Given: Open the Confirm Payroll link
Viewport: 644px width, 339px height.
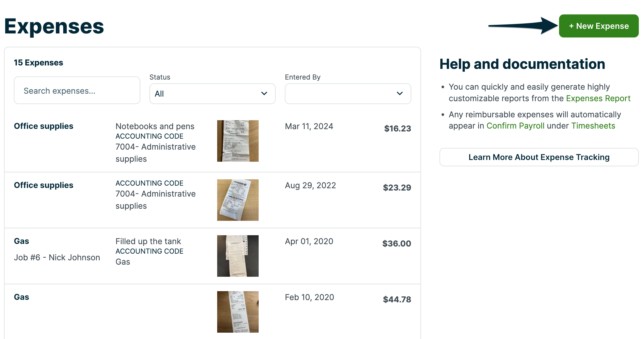Looking at the screenshot, I should (x=515, y=126).
